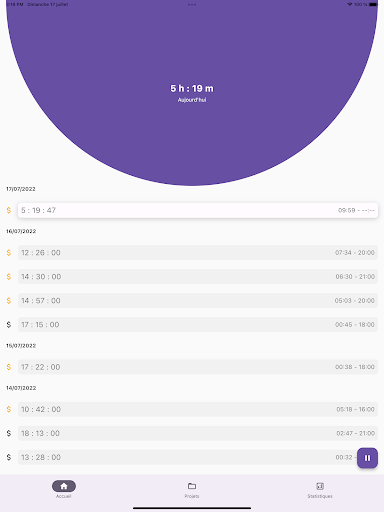Toggle dollar icon for 12:26:00 entry

tap(9, 253)
